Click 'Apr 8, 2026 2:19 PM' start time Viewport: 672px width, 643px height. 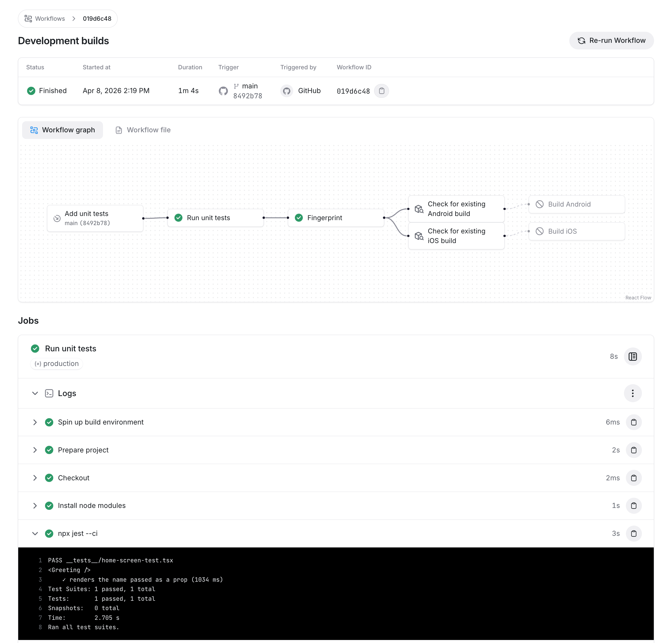point(116,91)
